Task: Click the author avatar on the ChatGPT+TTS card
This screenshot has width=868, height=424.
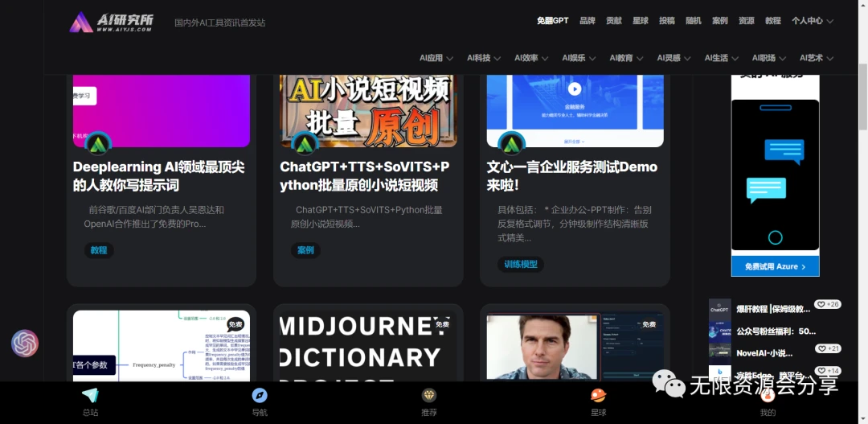Action: coord(305,145)
